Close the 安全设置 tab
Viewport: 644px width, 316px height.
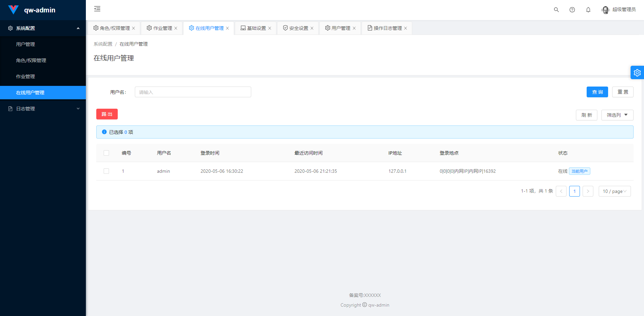coord(312,28)
